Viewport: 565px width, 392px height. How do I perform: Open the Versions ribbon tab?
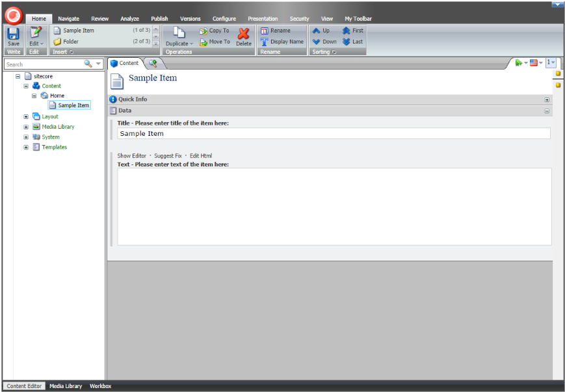coord(191,19)
